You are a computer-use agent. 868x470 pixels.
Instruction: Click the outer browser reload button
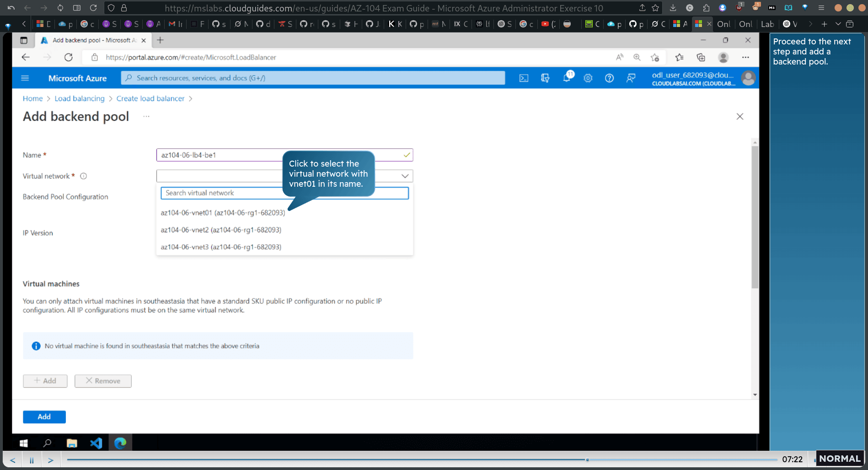pos(93,8)
